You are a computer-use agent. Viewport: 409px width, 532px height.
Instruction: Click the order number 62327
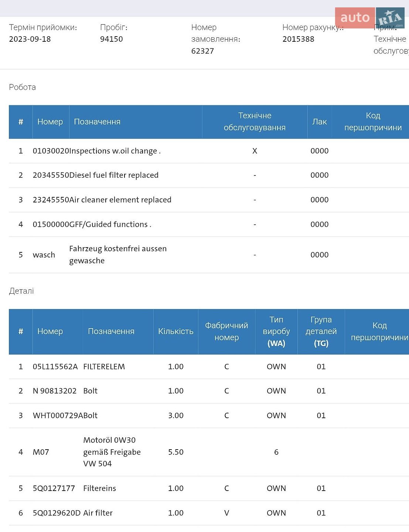202,51
